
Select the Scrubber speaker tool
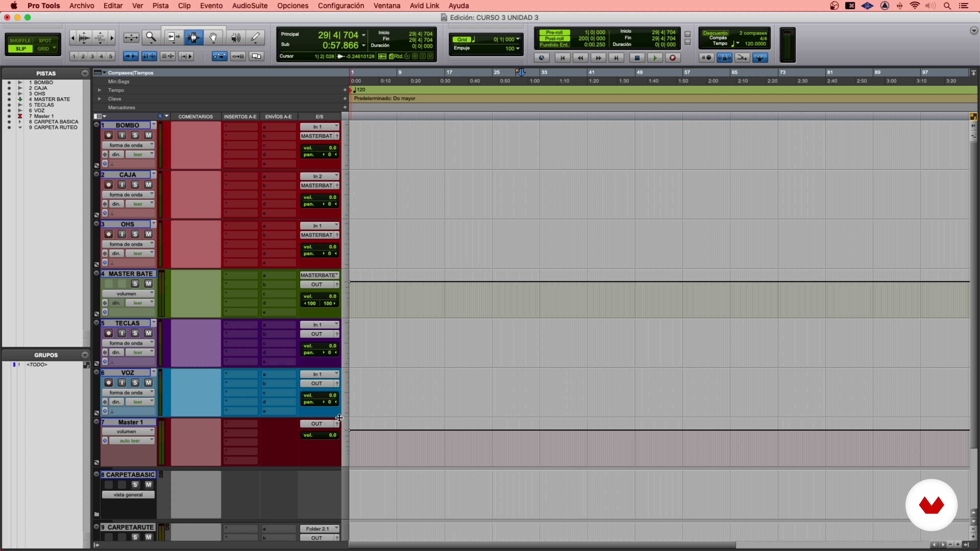(236, 37)
